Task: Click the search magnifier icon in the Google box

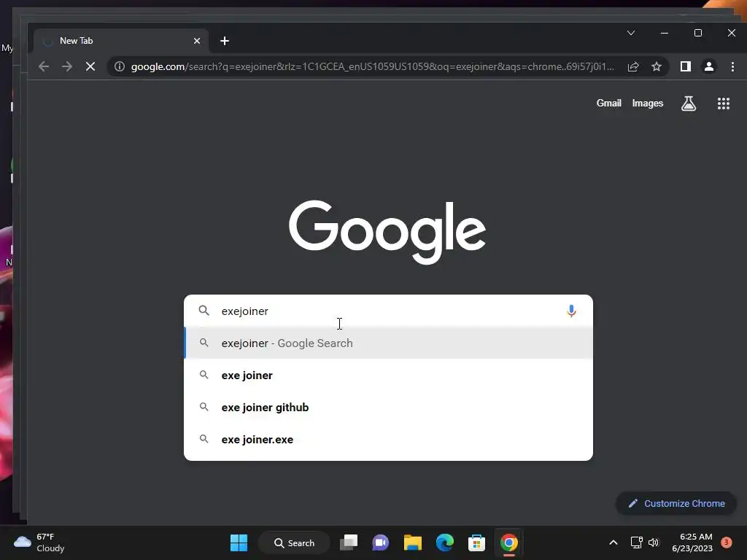Action: (204, 311)
